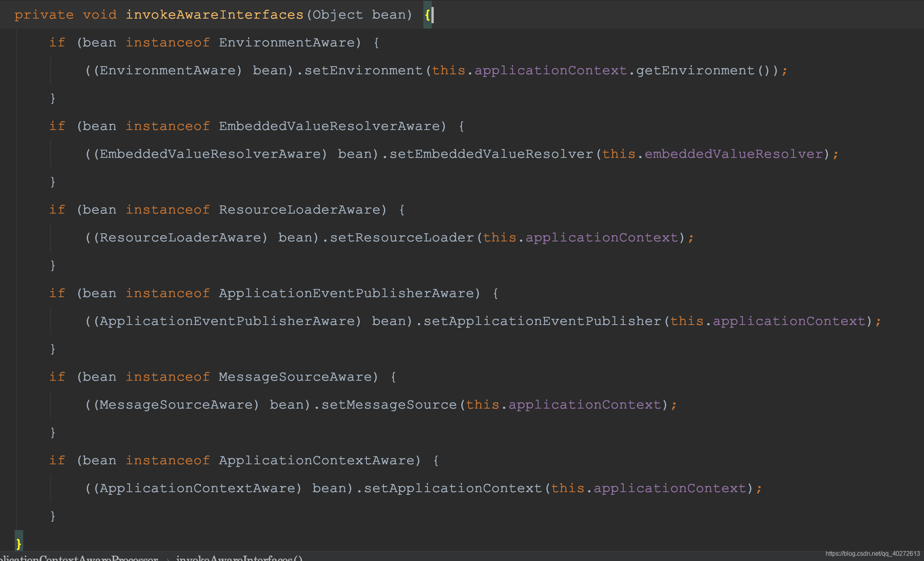
Task: Click applicationContext in the setResourceLoader line
Action: 602,238
